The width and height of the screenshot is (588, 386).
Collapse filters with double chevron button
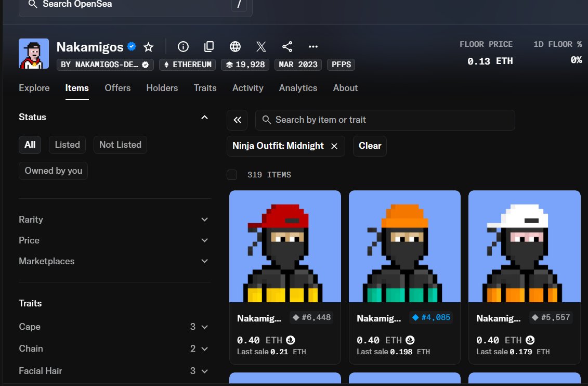[237, 120]
